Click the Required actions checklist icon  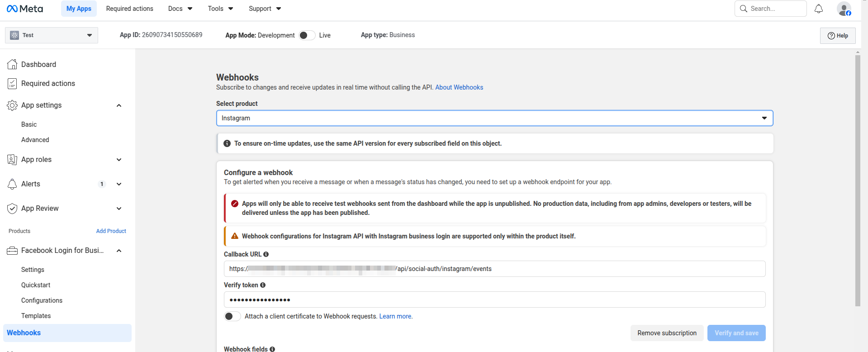click(12, 83)
